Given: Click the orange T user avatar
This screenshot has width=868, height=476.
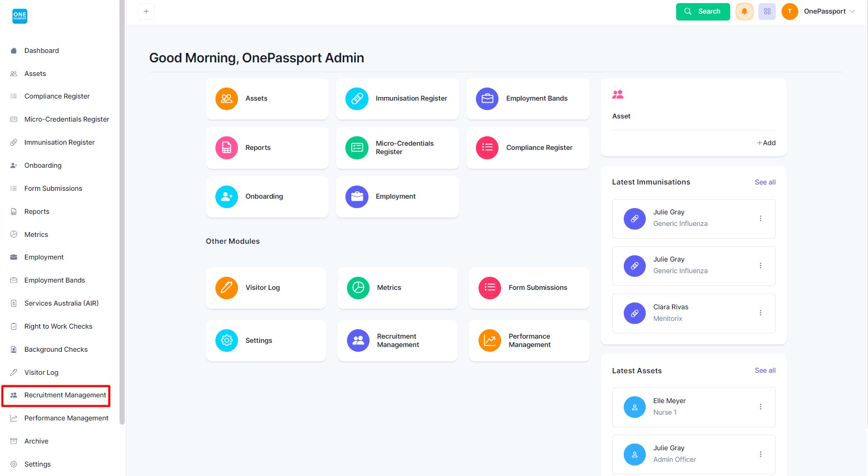Looking at the screenshot, I should (789, 12).
